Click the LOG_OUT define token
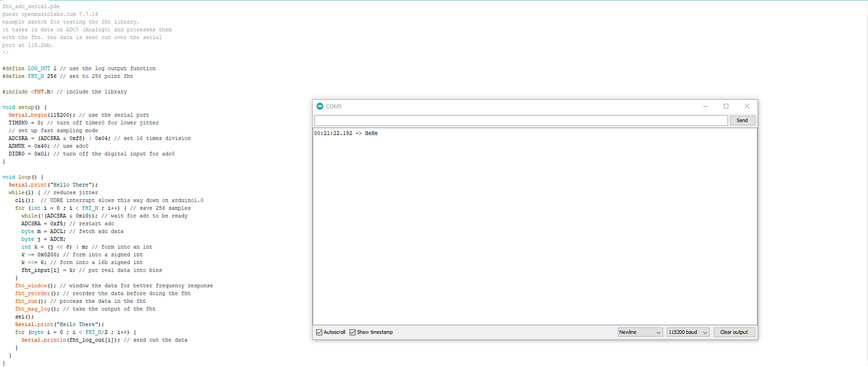The width and height of the screenshot is (868, 367). (38, 68)
